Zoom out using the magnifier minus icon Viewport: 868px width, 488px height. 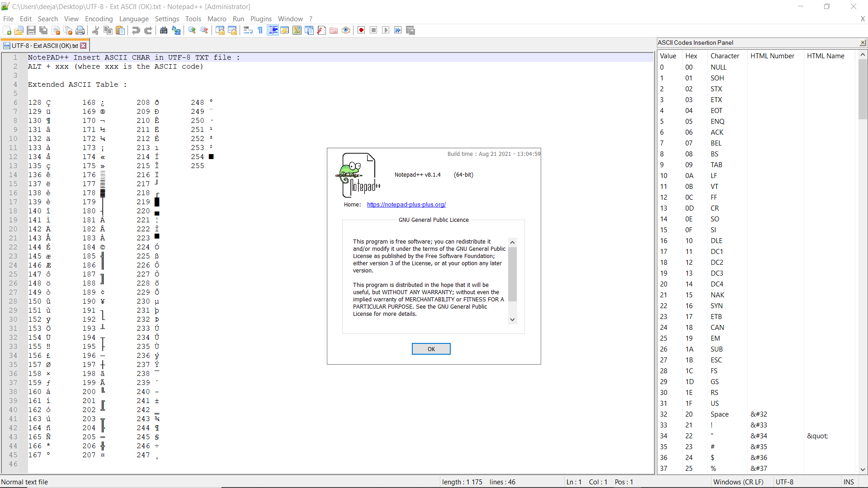coord(204,30)
